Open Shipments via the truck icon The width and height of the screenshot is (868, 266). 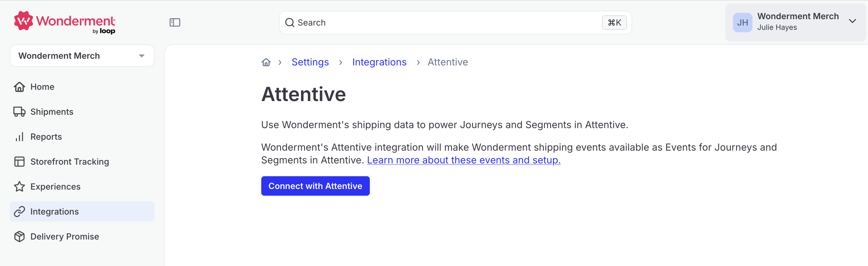(x=19, y=112)
